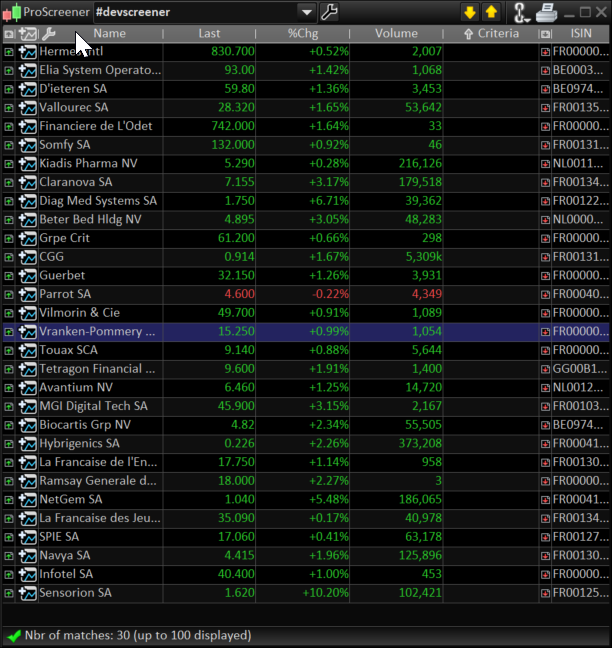Sort by ISIN column header
The width and height of the screenshot is (612, 648).
[x=581, y=33]
